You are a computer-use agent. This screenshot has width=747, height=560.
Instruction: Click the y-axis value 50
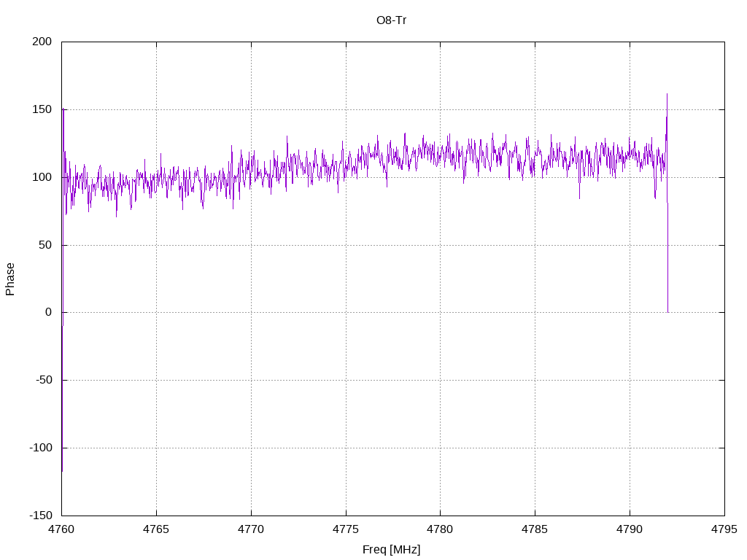tap(45, 245)
